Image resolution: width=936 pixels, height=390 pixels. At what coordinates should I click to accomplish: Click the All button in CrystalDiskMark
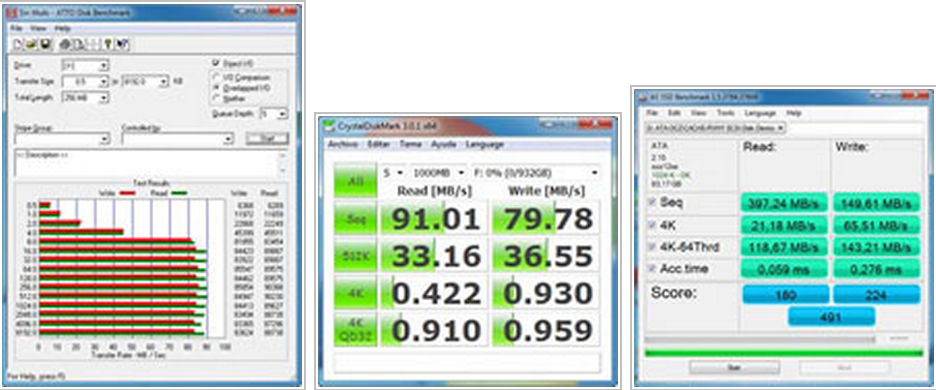(355, 179)
